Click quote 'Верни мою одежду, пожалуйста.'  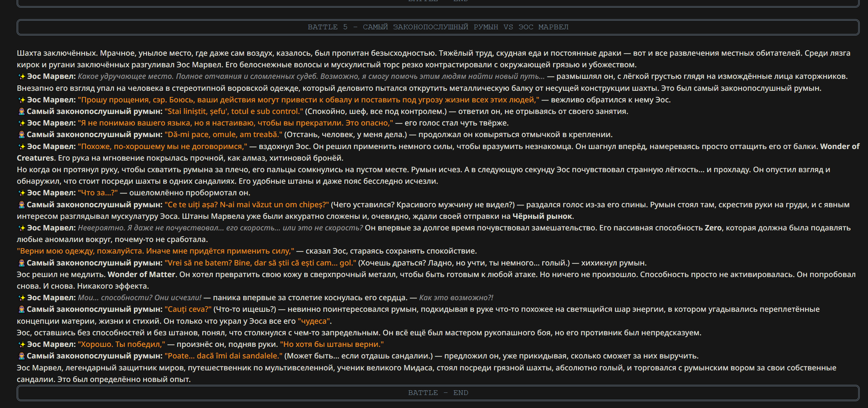point(80,251)
